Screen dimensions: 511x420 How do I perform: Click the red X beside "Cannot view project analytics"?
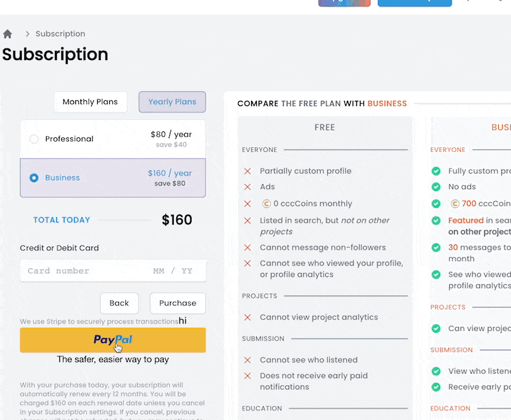pos(248,317)
